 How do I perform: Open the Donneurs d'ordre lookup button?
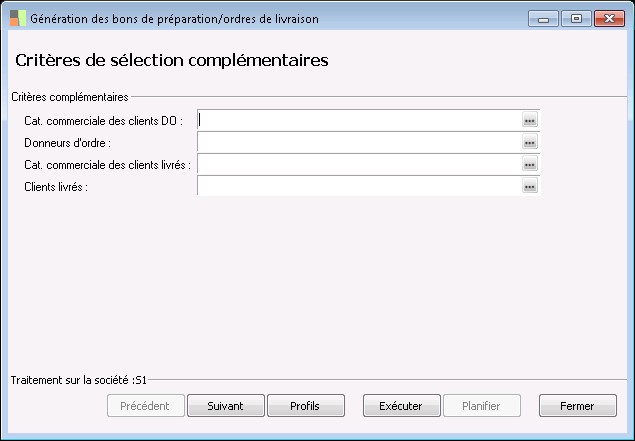click(530, 142)
